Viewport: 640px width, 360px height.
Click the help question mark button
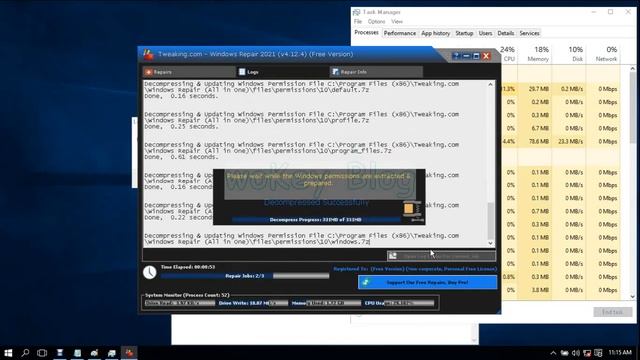point(456,56)
